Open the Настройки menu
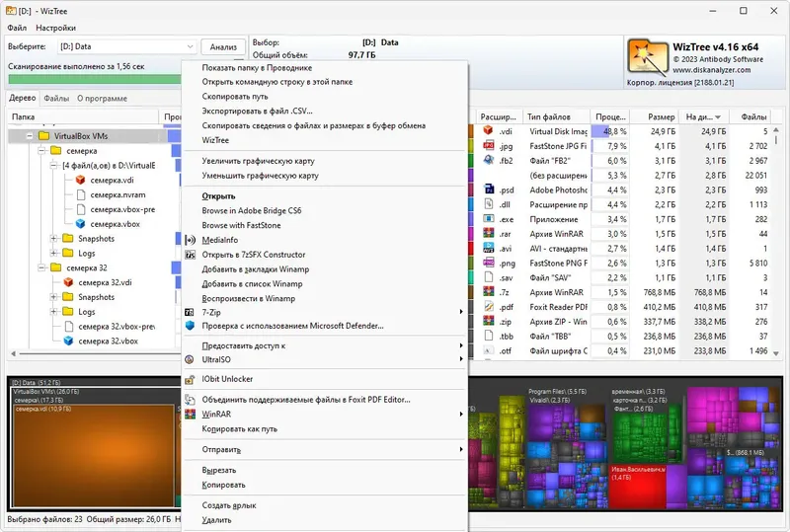The image size is (790, 532). pos(55,28)
